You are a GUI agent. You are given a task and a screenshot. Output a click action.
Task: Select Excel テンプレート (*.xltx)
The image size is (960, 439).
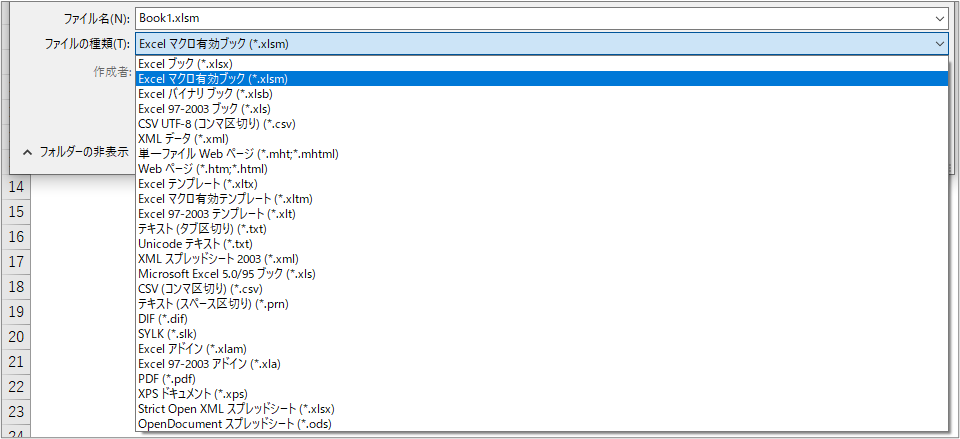click(x=542, y=184)
